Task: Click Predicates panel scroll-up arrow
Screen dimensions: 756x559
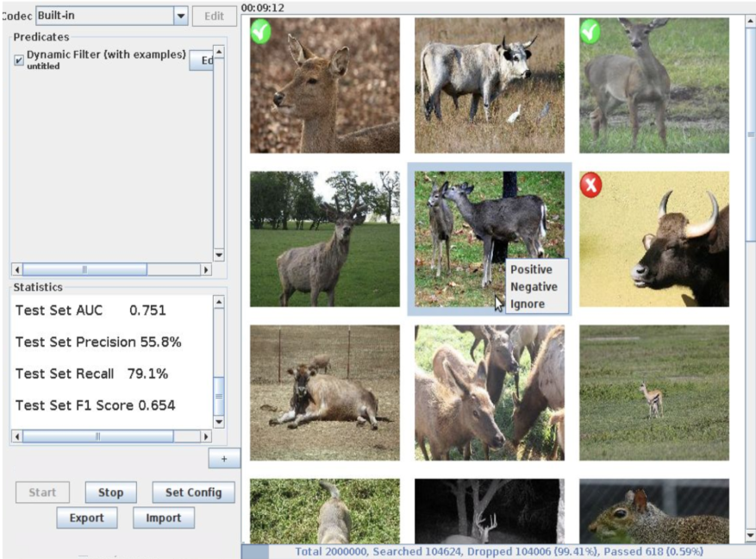Action: pyautogui.click(x=218, y=52)
